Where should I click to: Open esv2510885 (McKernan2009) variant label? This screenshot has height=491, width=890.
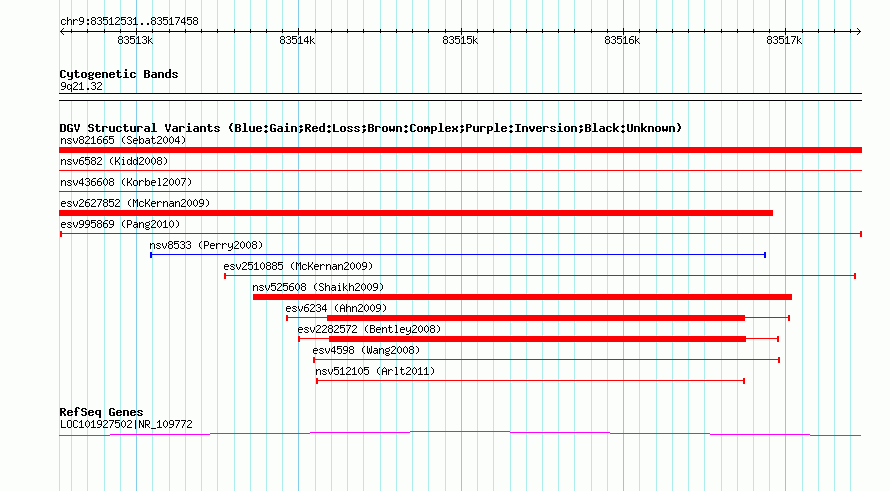click(298, 266)
